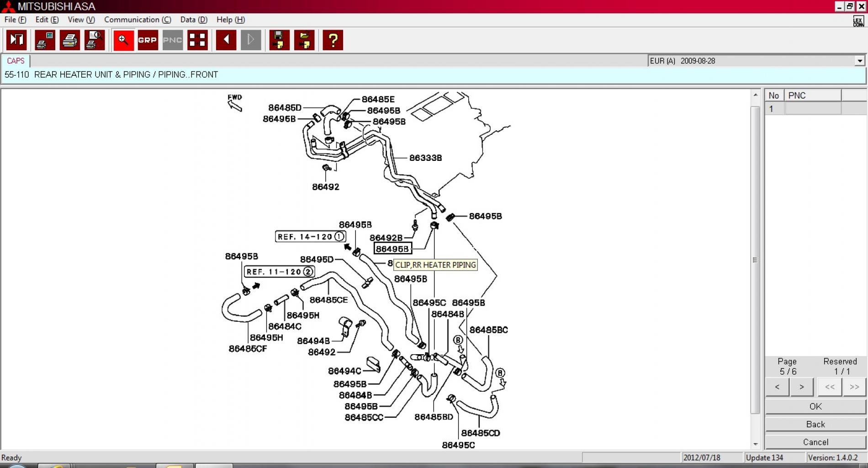This screenshot has width=868, height=468.
Task: Click the exit door toolbar icon
Action: 16,40
